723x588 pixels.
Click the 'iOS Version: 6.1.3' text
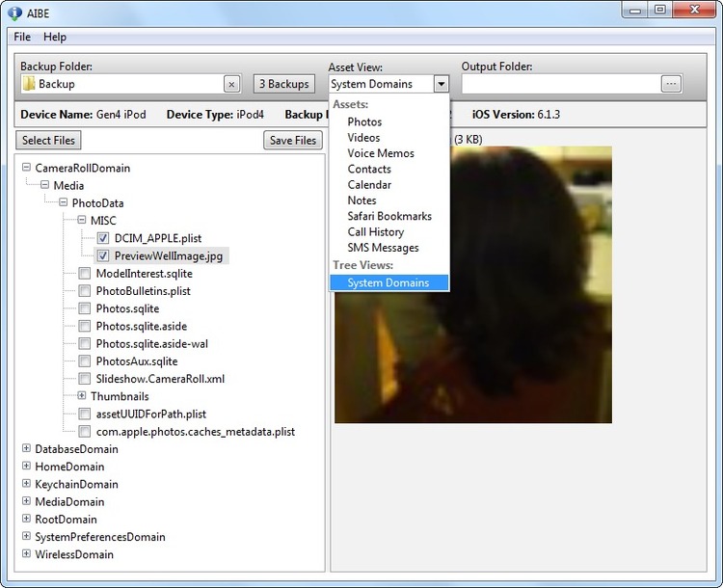pos(516,115)
